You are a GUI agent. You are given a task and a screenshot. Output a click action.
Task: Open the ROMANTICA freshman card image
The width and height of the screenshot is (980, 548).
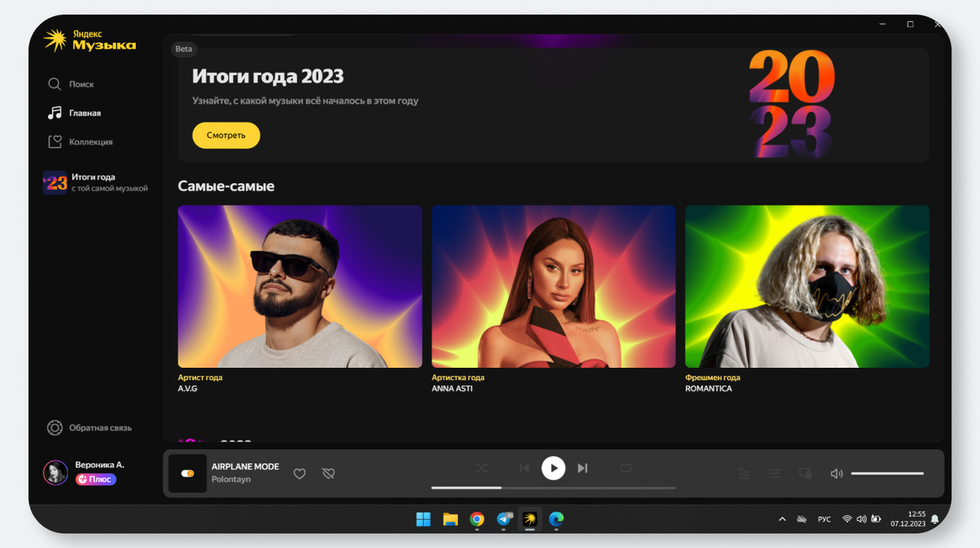pyautogui.click(x=807, y=286)
